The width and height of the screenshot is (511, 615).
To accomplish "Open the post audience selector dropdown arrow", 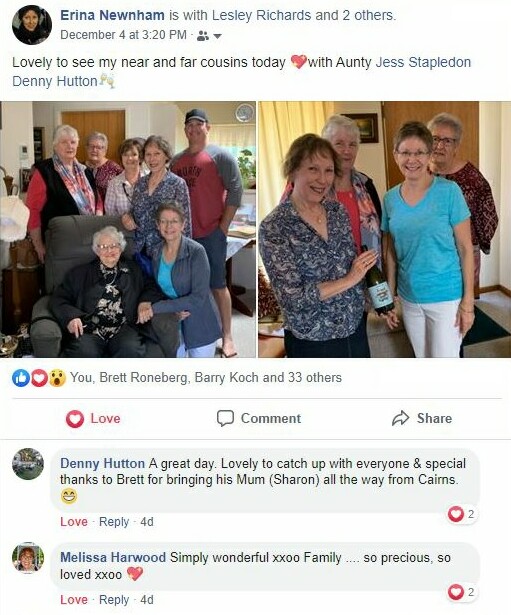I will click(x=217, y=36).
